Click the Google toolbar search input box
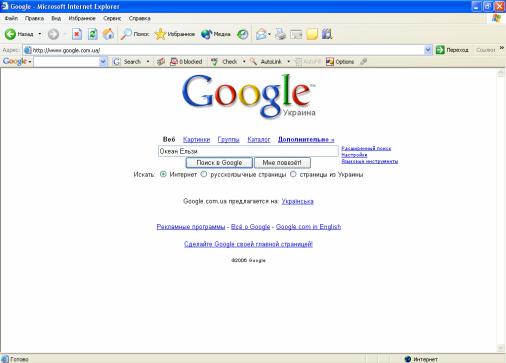 click(x=66, y=62)
